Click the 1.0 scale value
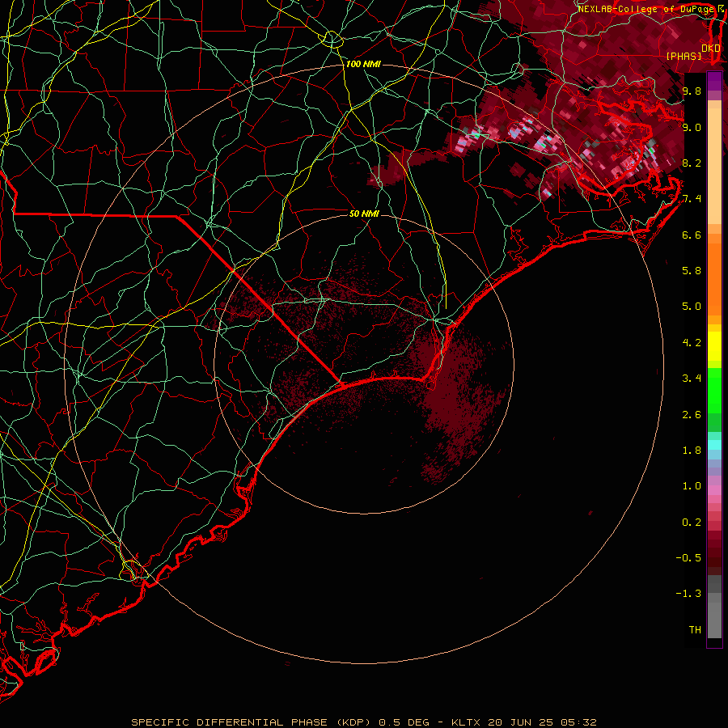This screenshot has width=728, height=728. (692, 486)
